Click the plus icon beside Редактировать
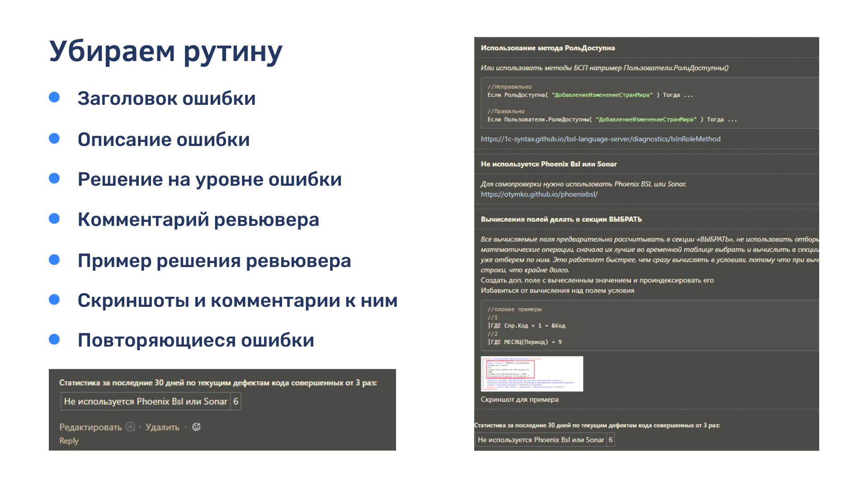 (x=130, y=427)
